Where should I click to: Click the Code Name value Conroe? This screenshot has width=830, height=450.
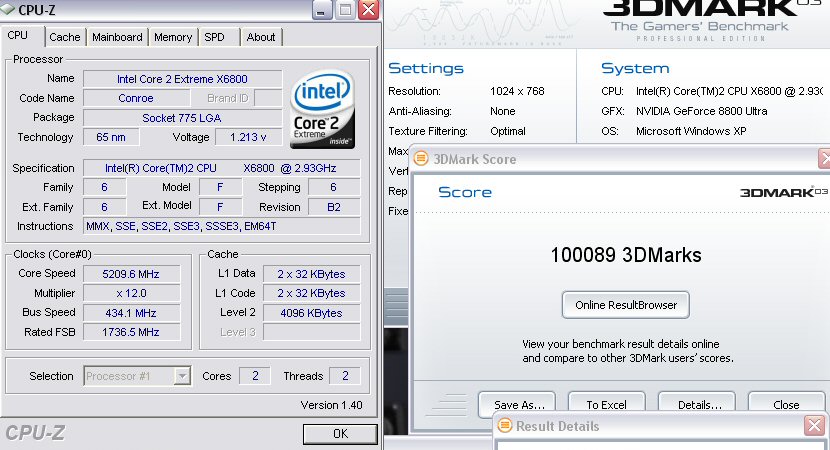136,98
